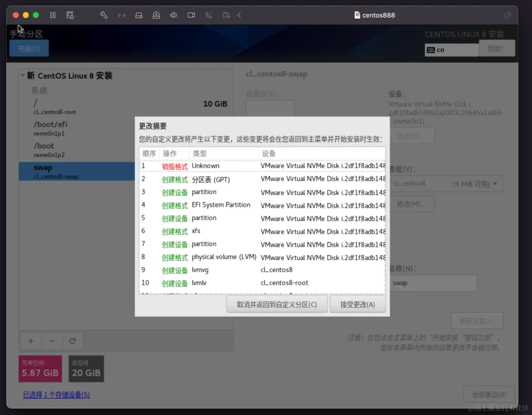Click the 顺序 column header
Viewport: 532px width, 415px height.
point(149,153)
